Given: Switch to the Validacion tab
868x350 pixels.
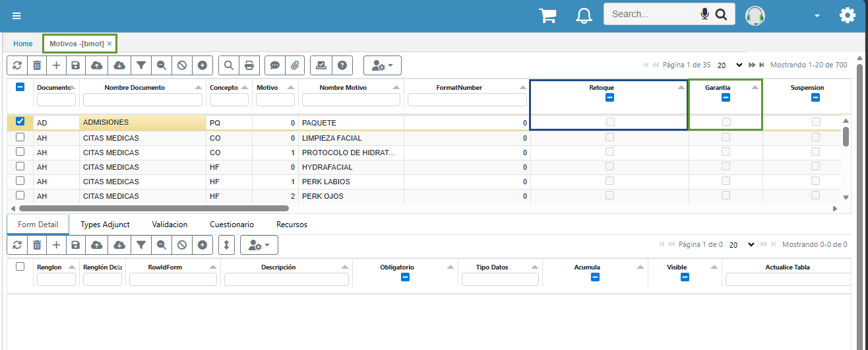Looking at the screenshot, I should coord(170,225).
